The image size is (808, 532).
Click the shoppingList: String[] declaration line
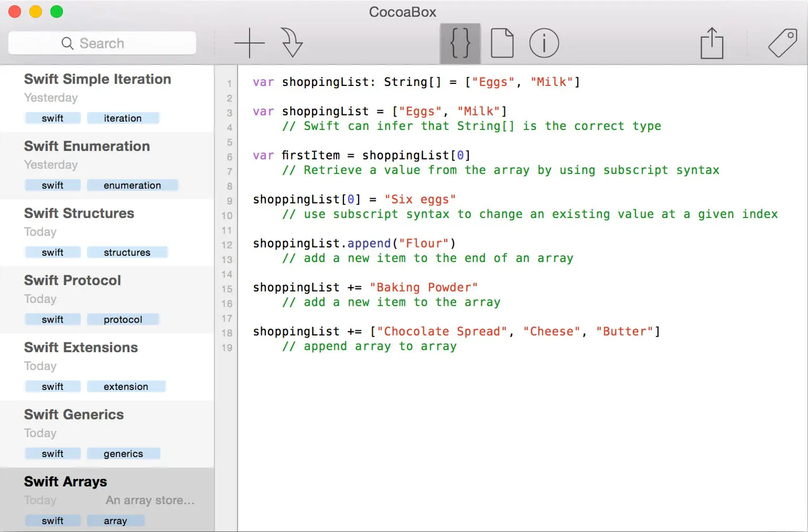pos(416,82)
